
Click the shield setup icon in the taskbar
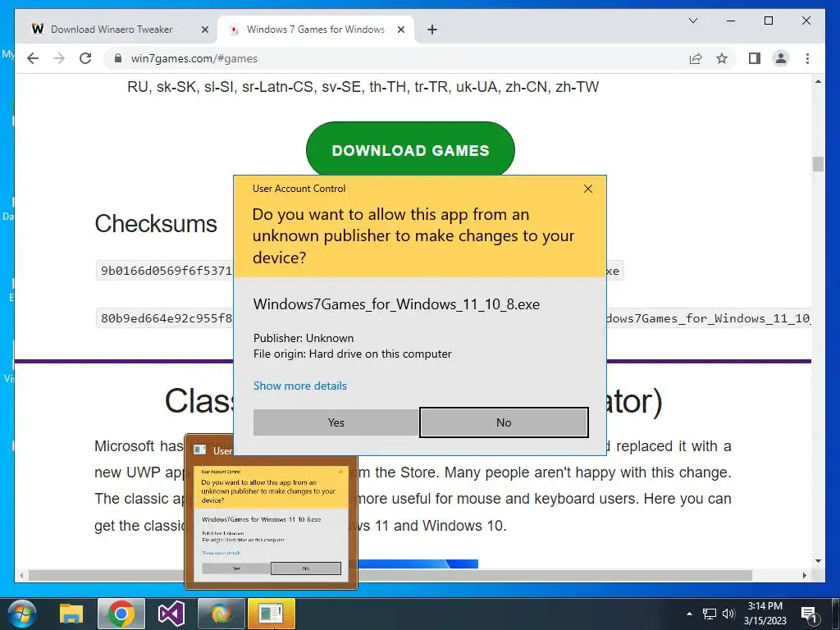221,614
